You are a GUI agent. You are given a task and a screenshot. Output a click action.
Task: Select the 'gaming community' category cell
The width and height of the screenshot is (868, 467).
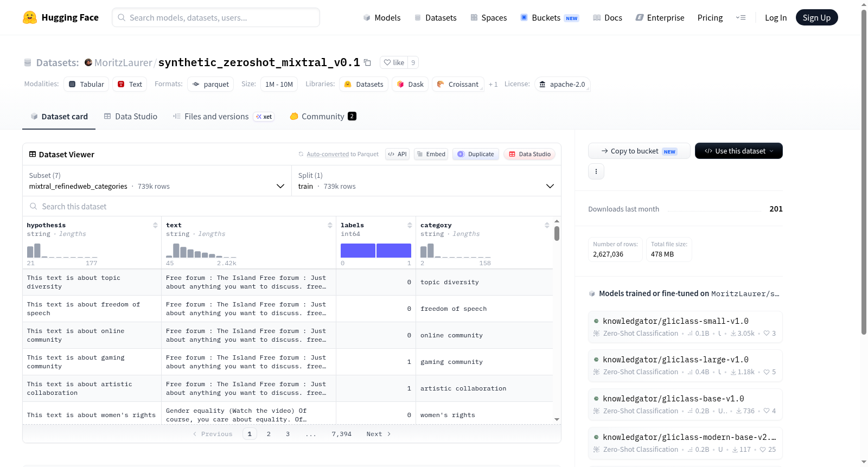484,362
